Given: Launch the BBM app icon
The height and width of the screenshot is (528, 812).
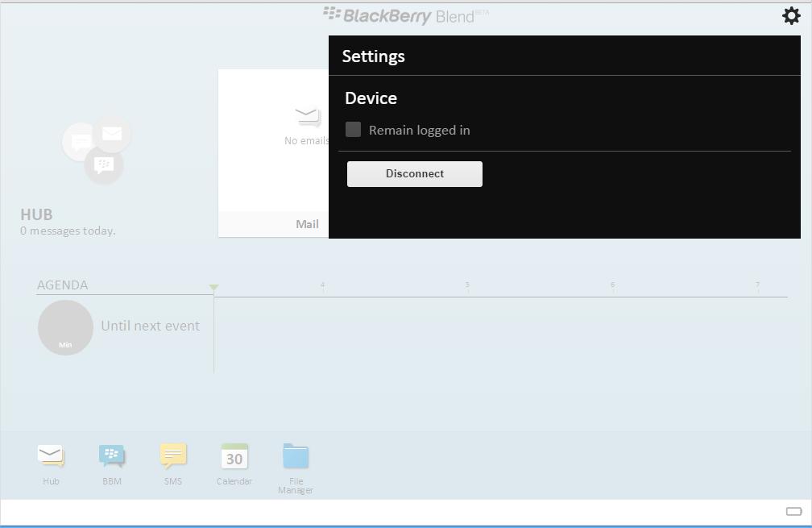Looking at the screenshot, I should pyautogui.click(x=112, y=456).
